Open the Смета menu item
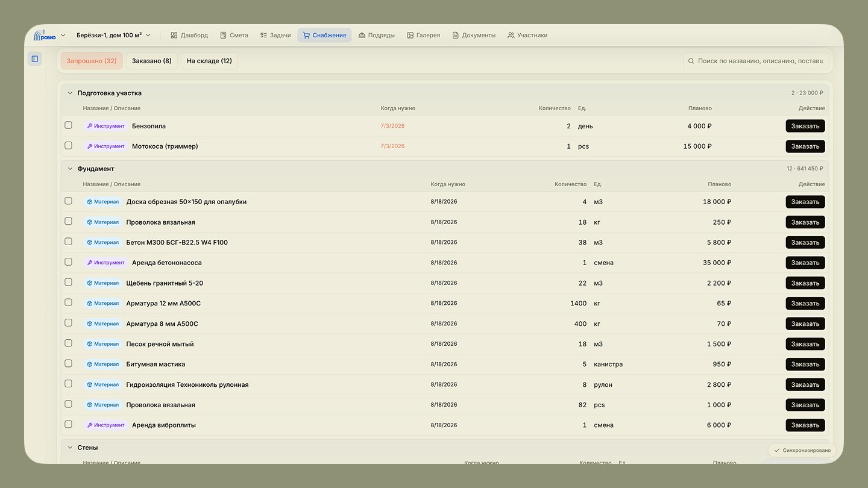The height and width of the screenshot is (488, 868). pos(234,36)
